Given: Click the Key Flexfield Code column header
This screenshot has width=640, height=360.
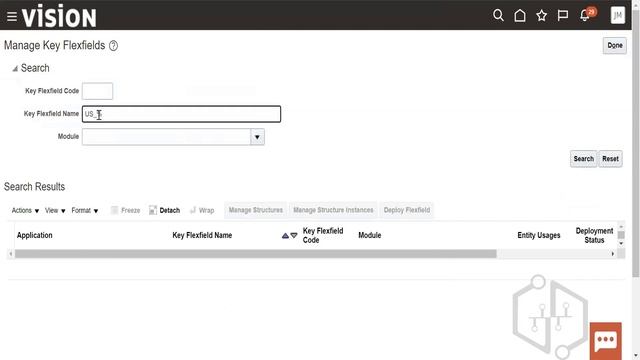Looking at the screenshot, I should click(323, 236).
